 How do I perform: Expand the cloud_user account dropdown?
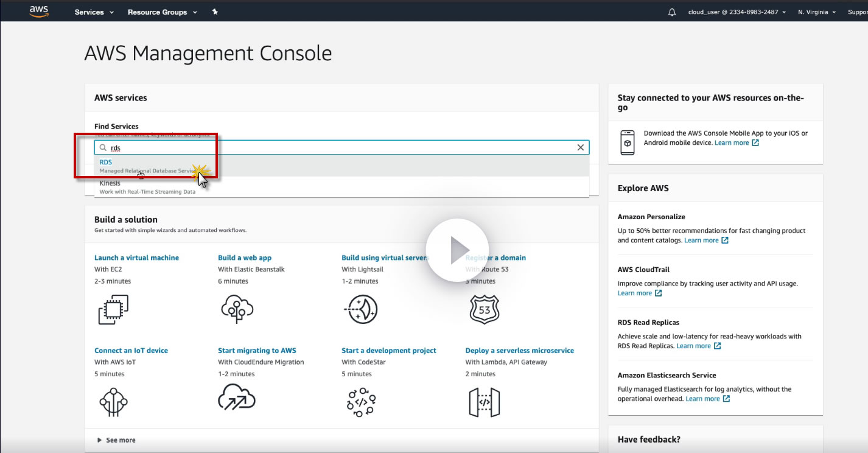[x=737, y=12]
